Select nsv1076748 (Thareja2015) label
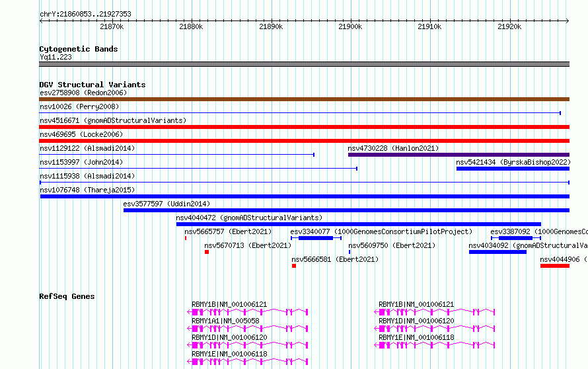The image size is (588, 369). 87,190
